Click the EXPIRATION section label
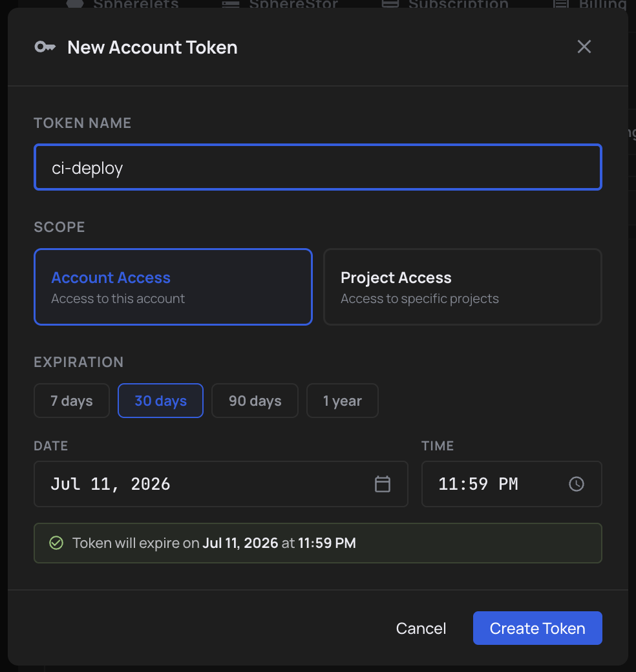 pyautogui.click(x=78, y=362)
